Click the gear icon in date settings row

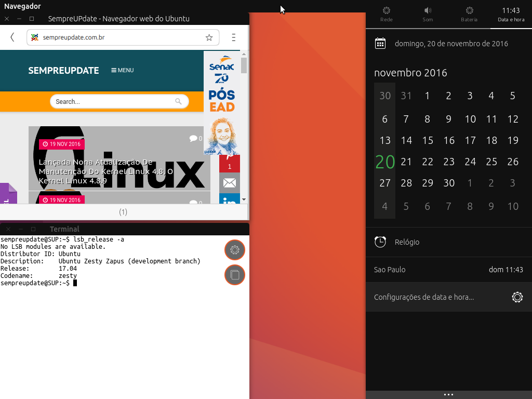tap(517, 297)
